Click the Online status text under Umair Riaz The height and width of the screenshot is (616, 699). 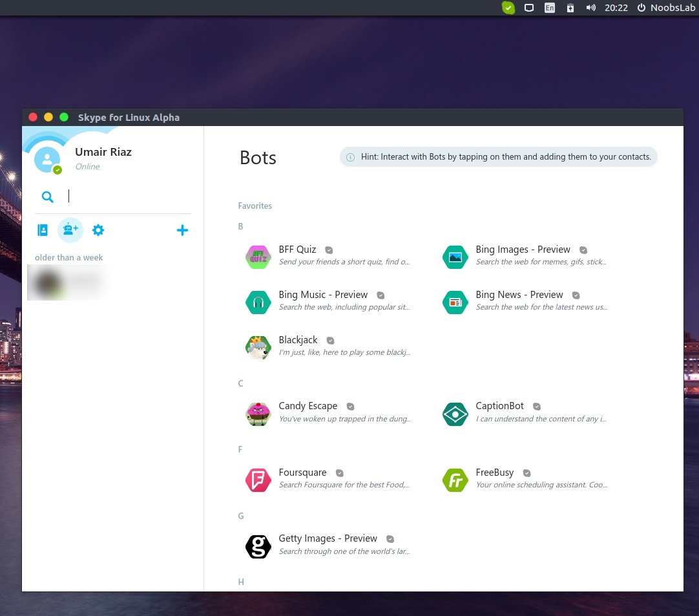point(87,166)
